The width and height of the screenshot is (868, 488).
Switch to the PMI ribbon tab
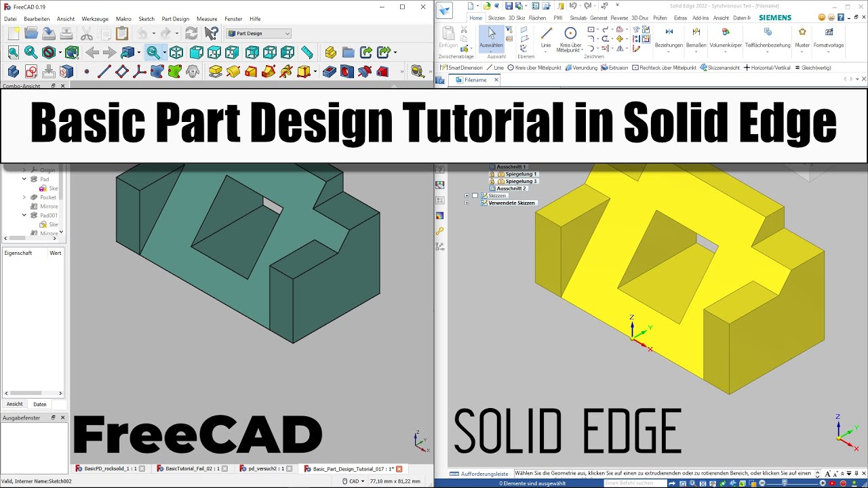pyautogui.click(x=558, y=18)
